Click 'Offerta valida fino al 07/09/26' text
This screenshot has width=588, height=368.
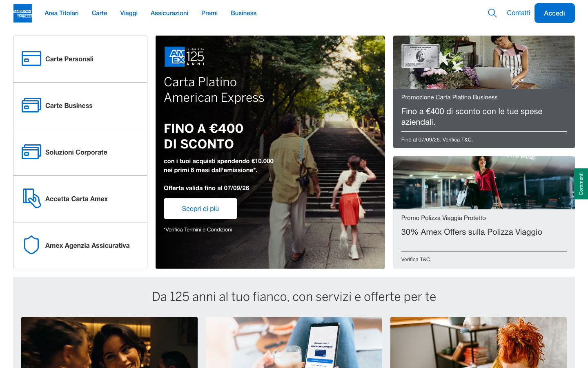point(206,188)
